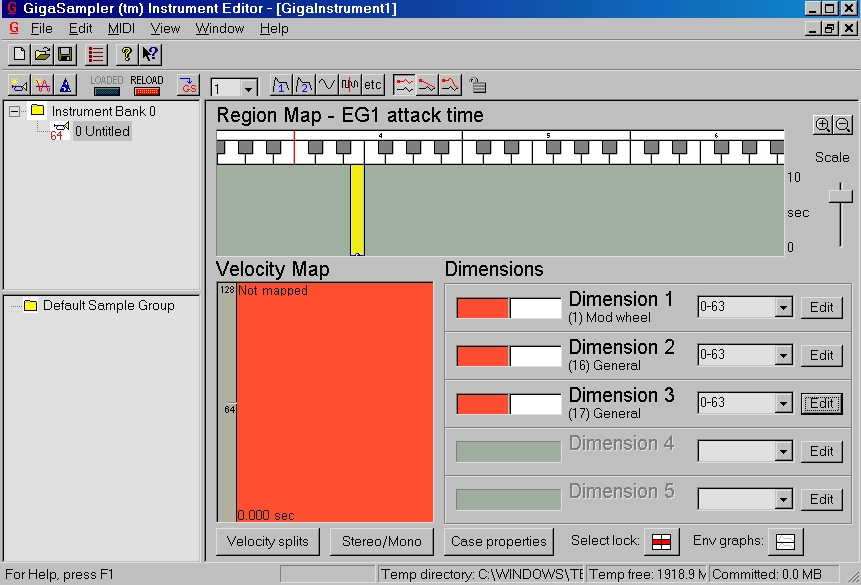Click the GS send-to-sampler icon

[x=188, y=85]
